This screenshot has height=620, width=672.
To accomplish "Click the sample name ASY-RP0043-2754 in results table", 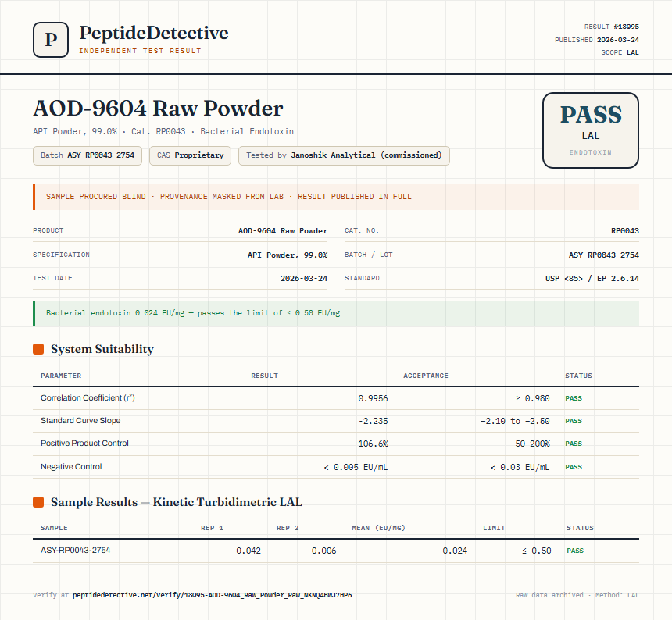I will (76, 551).
